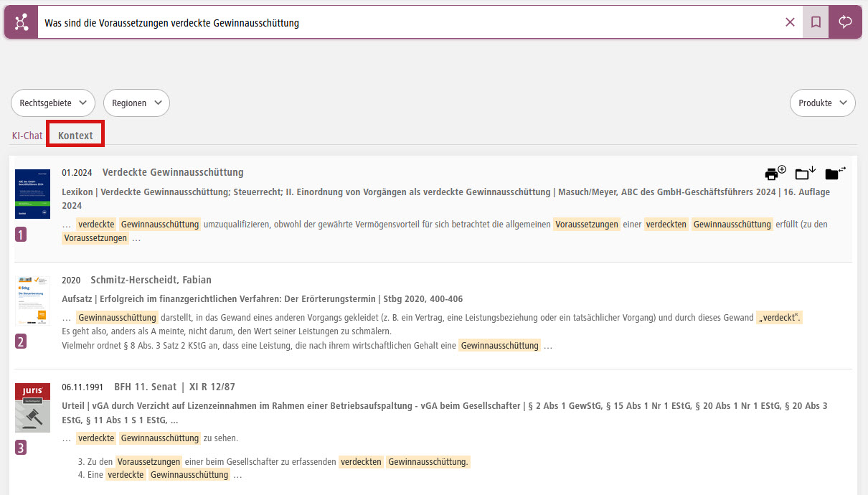
Task: Open the Rechtsgebiete filter dropdown
Action: click(x=52, y=103)
